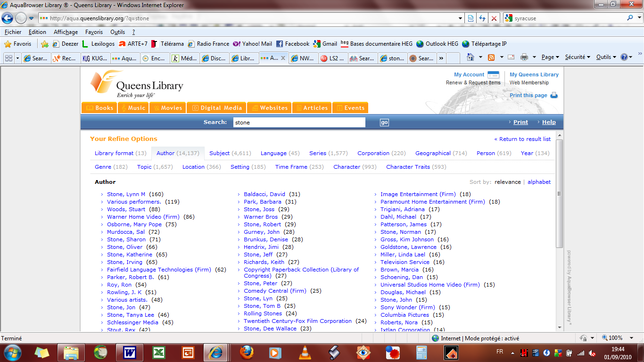Open the Outils command bar dropdown
The image size is (644, 362).
coord(606,57)
